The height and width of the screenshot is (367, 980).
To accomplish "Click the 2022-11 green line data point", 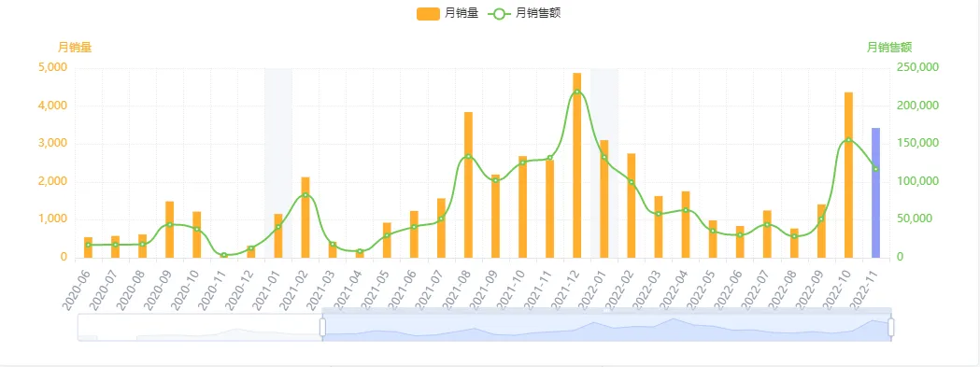I will (875, 169).
